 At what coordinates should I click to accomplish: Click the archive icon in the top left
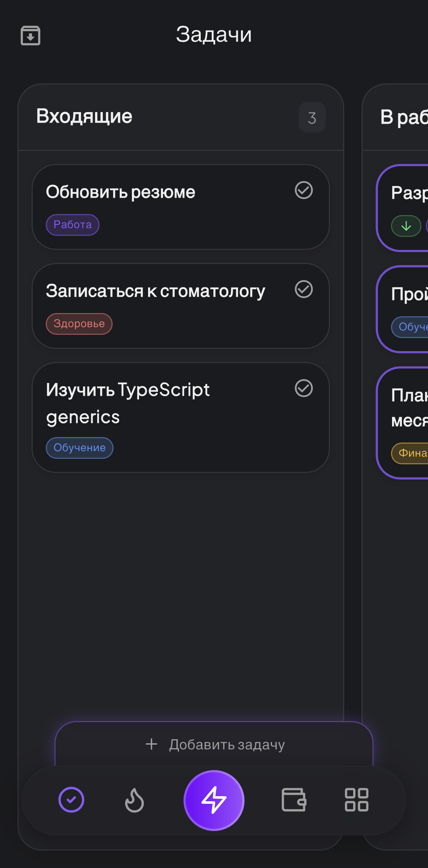[x=30, y=35]
